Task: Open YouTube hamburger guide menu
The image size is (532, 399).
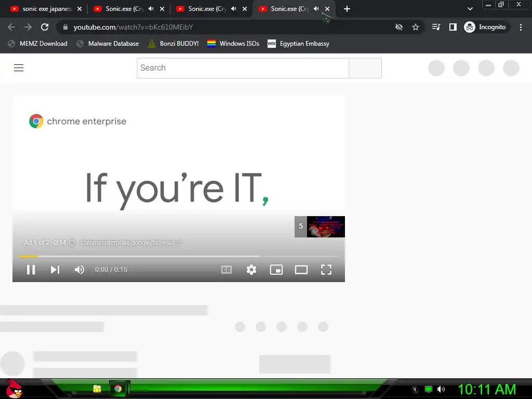Action: pyautogui.click(x=19, y=68)
